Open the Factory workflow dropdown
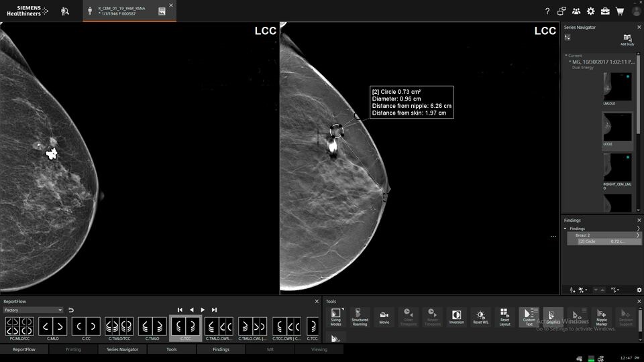Viewport: 644px width, 362px height. coord(33,310)
